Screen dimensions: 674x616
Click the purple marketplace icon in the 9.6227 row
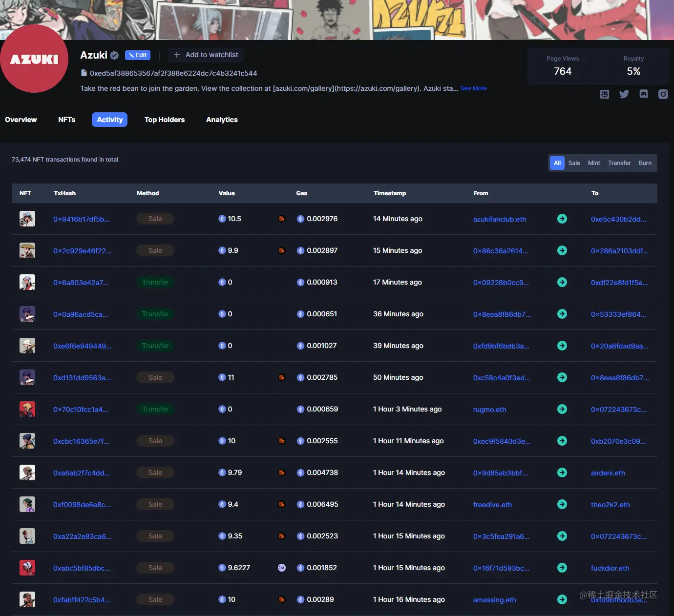pyautogui.click(x=282, y=568)
